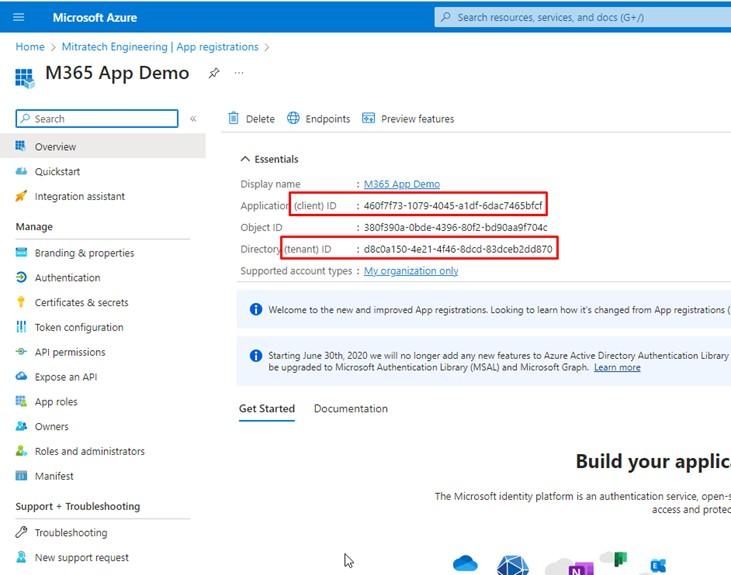Image resolution: width=731 pixels, height=575 pixels.
Task: Open API permissions page
Action: [x=70, y=352]
